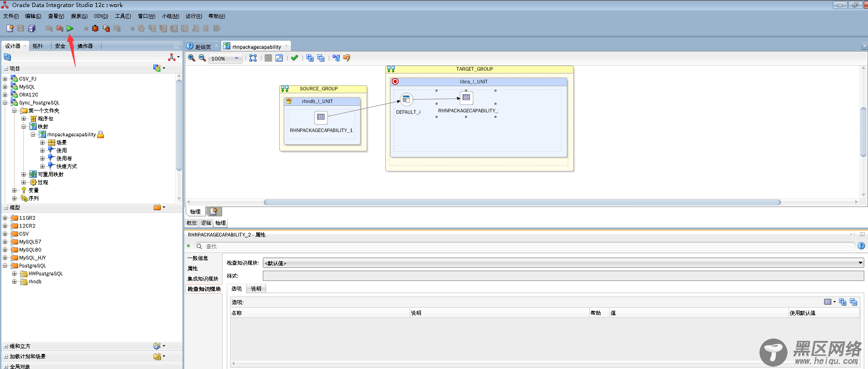Click the red target icon on libra_I_UNIT

pos(395,81)
